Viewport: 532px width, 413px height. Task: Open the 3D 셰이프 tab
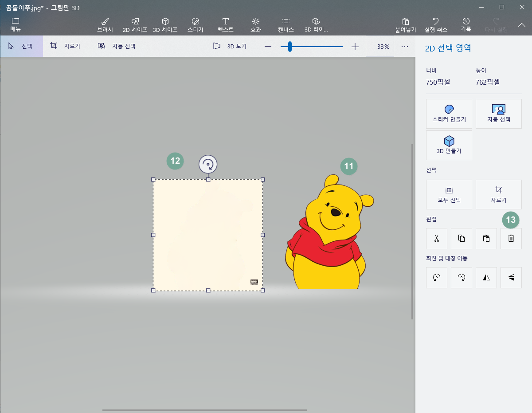165,25
